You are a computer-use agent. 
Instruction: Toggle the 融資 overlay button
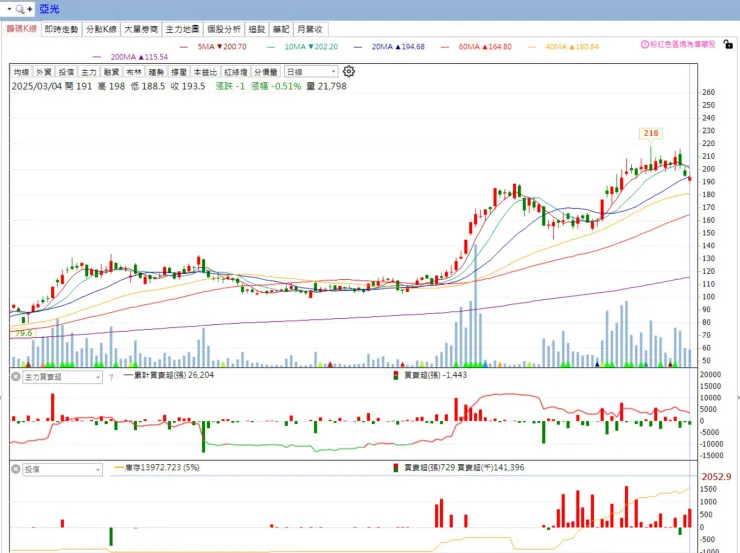[111, 72]
